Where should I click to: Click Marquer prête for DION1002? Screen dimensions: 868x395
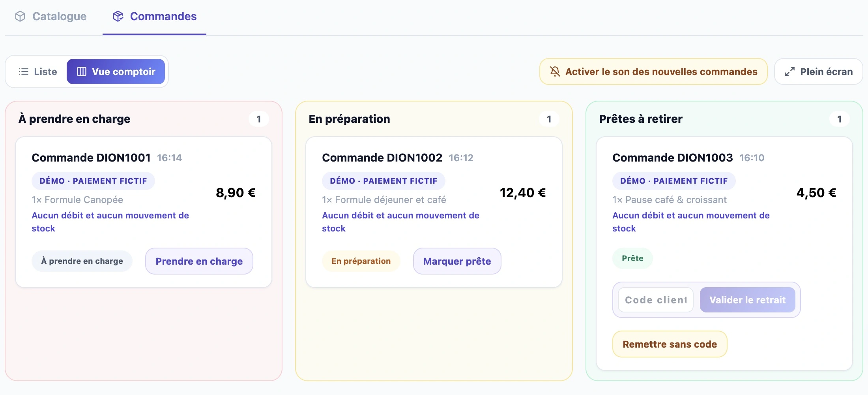457,261
